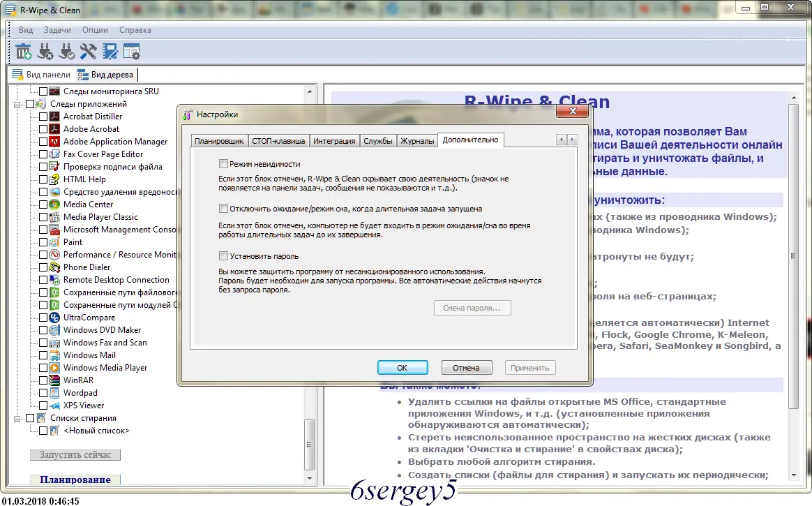Viewport: 812px width, 506px height.
Task: Click the Windows DVD Maker icon
Action: point(54,330)
